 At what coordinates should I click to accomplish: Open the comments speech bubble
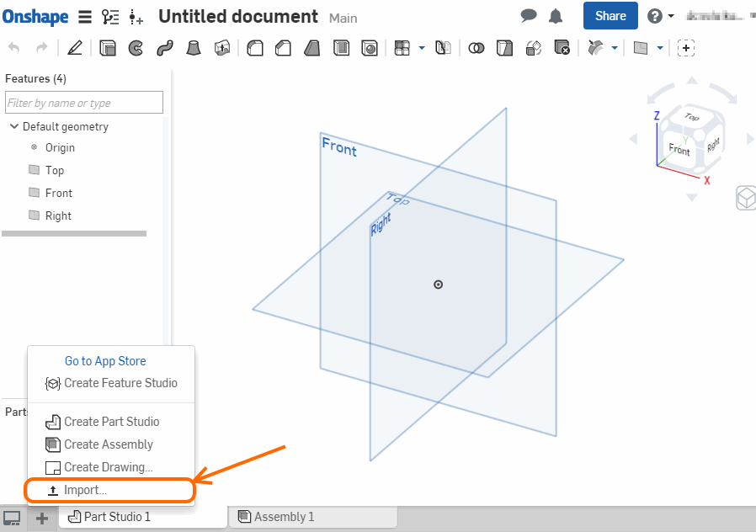pos(529,16)
